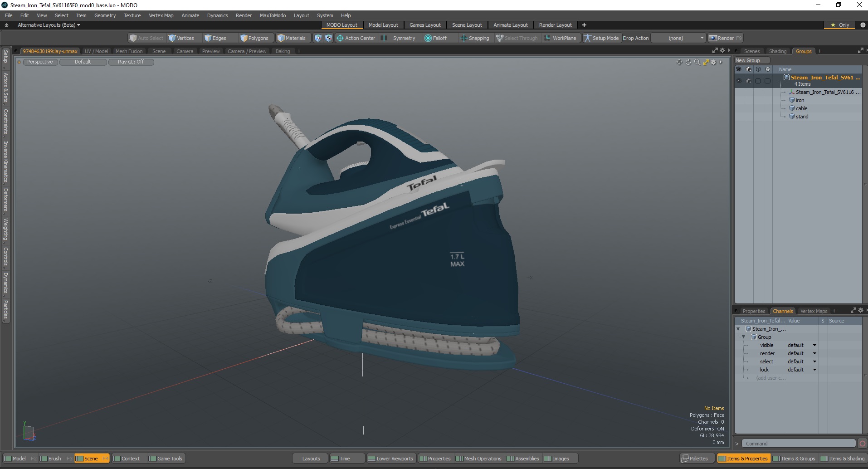Click the Command input field

tap(800, 444)
